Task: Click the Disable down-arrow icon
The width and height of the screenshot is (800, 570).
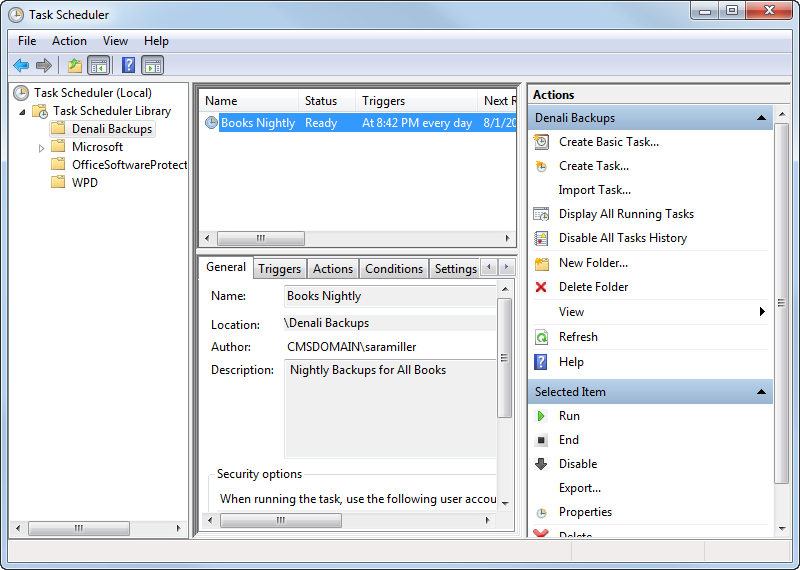Action: click(541, 463)
